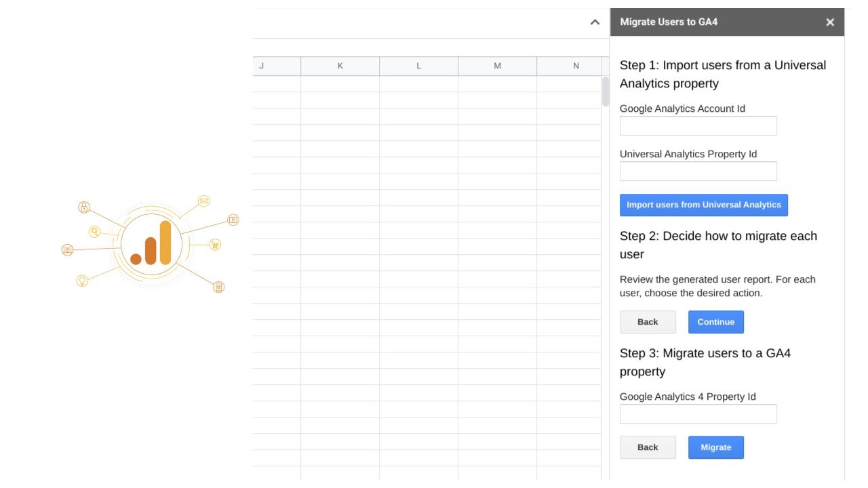Image resolution: width=868 pixels, height=488 pixels.
Task: Click Back under Step 2
Action: pos(648,322)
